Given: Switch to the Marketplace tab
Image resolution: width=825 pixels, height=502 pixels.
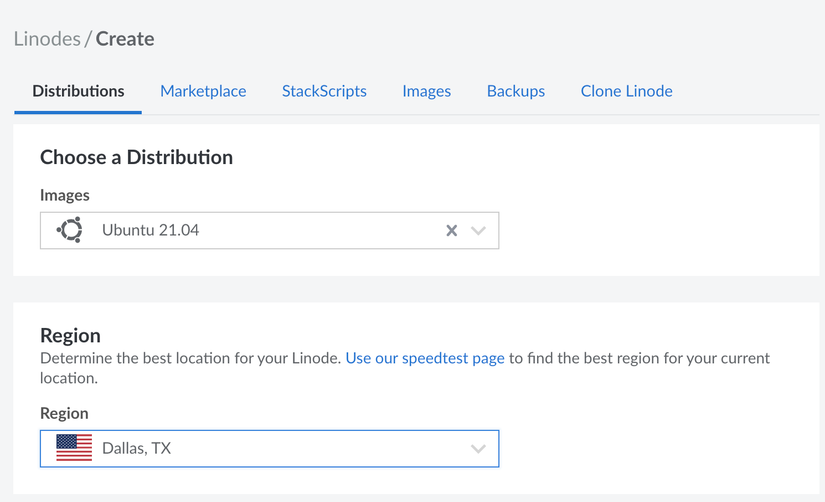Looking at the screenshot, I should click(x=203, y=91).
